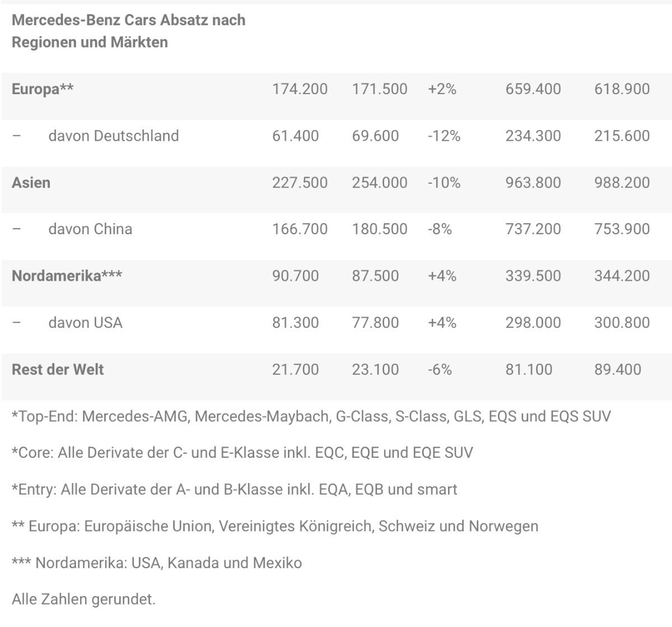Viewport: 672px width, 627px height.
Task: Select the Entry footnote about A- and B-Klasse
Action: click(x=234, y=489)
